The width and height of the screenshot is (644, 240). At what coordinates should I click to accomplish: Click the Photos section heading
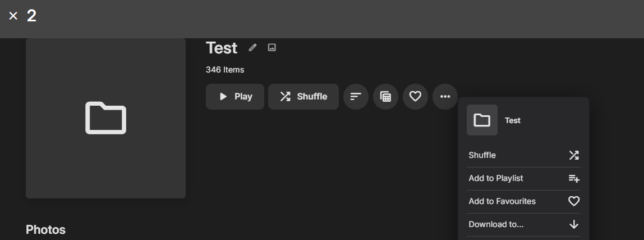[x=45, y=230]
